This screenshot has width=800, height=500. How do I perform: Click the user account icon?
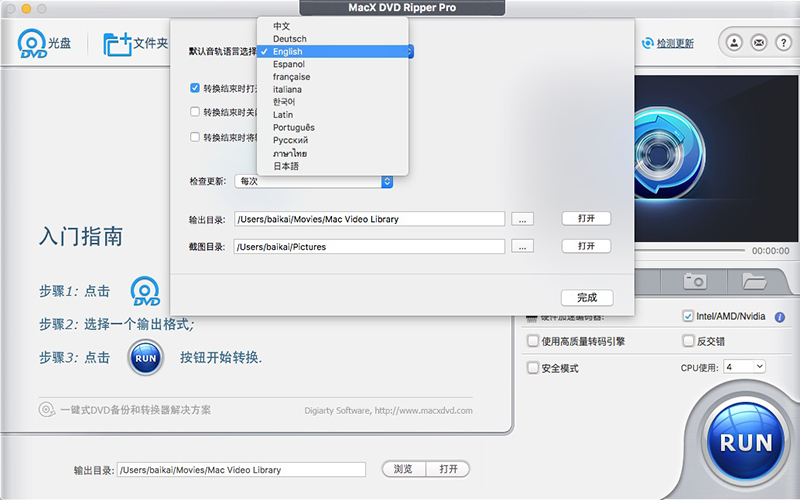(734, 43)
